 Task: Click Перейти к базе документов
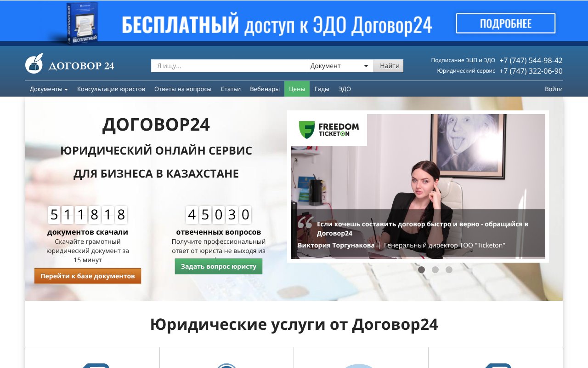[x=87, y=276]
